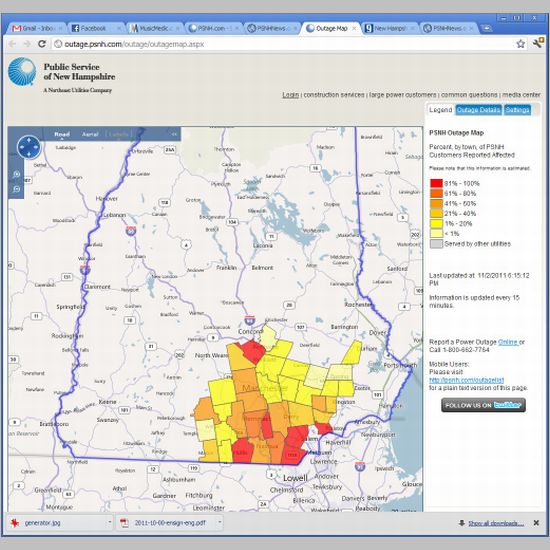
Task: Click the gray Served by other utilities swatch
Action: [x=436, y=244]
